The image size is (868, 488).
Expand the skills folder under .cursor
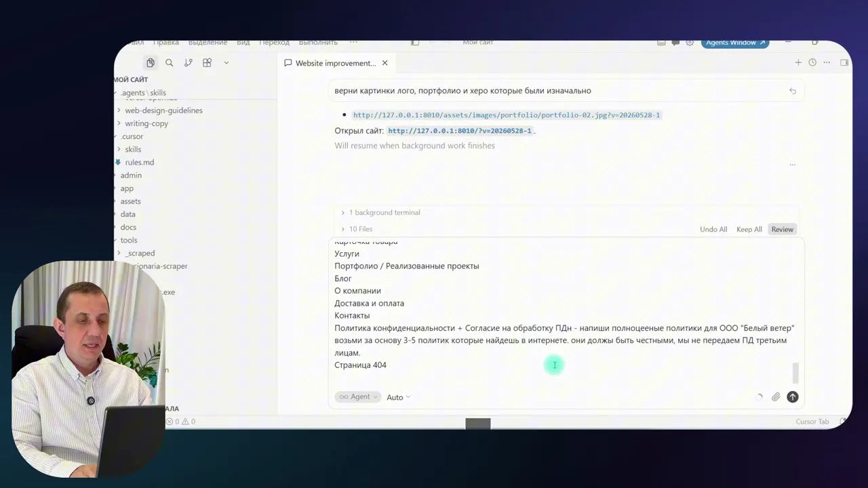tap(133, 149)
